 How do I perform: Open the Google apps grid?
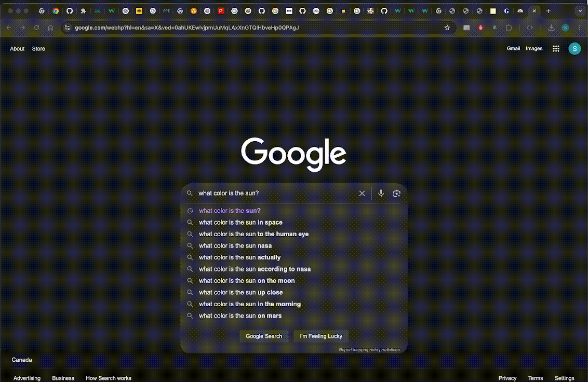(x=556, y=48)
